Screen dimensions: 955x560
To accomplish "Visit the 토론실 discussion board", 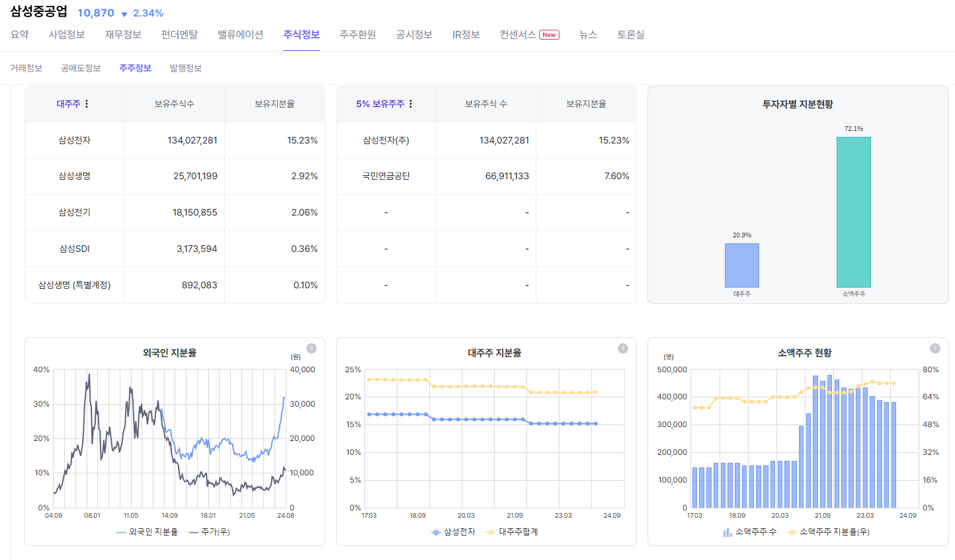I will pyautogui.click(x=630, y=34).
